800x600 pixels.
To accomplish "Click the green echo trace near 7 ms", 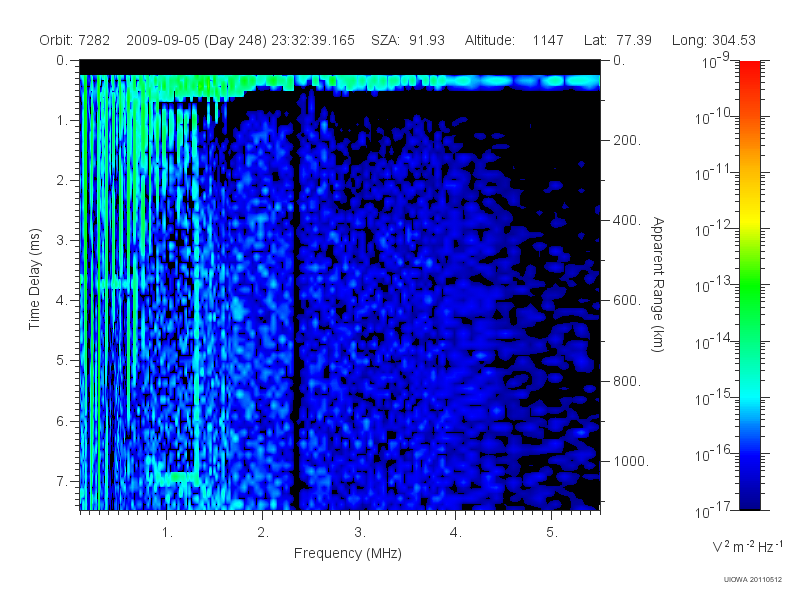I will [179, 478].
